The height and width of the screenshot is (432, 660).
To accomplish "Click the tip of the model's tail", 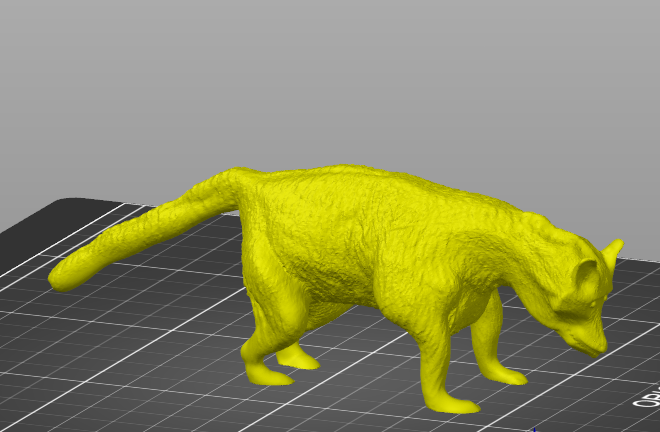I will 61,278.
